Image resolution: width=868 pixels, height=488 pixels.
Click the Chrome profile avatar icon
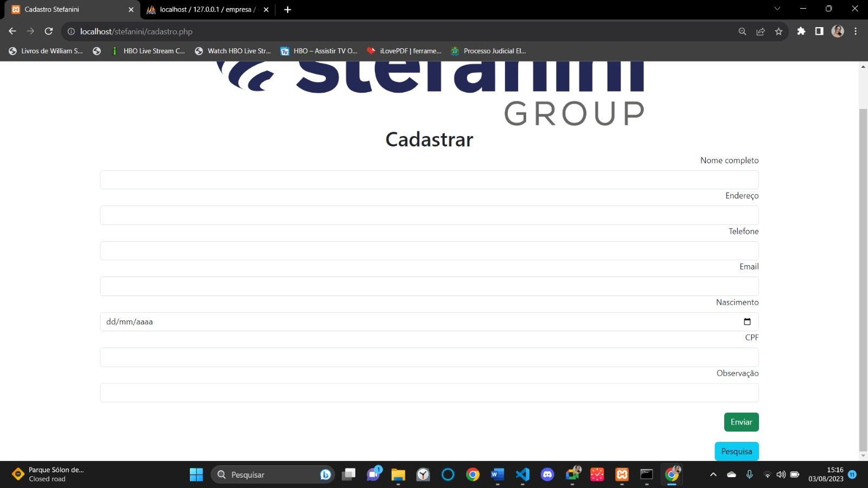tap(838, 31)
